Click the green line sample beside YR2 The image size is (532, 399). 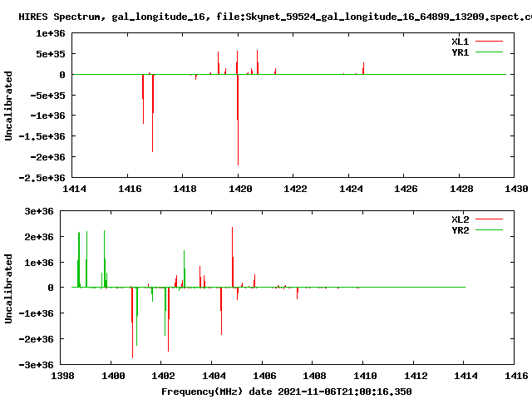[x=489, y=230]
